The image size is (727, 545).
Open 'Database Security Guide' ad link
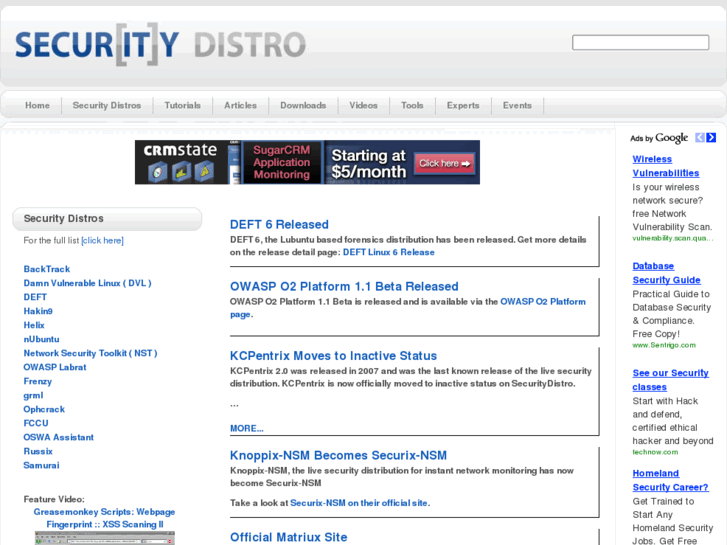pyautogui.click(x=667, y=273)
